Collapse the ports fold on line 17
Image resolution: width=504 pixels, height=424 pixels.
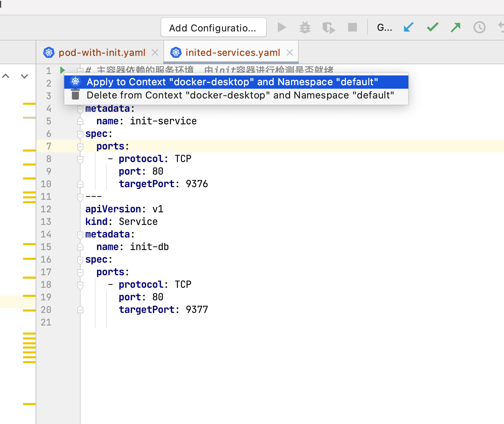[x=80, y=272]
